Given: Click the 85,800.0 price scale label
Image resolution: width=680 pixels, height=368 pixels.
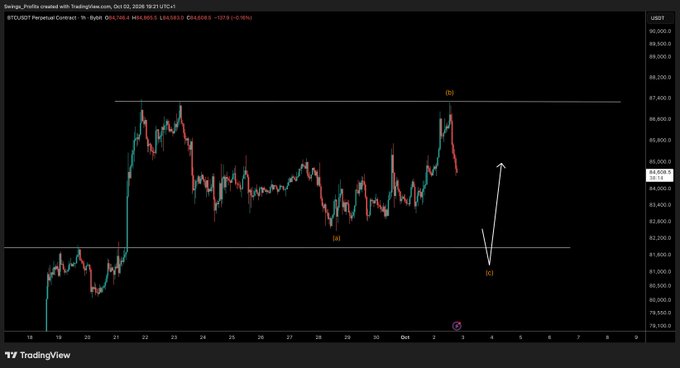Looking at the screenshot, I should click(660, 140).
